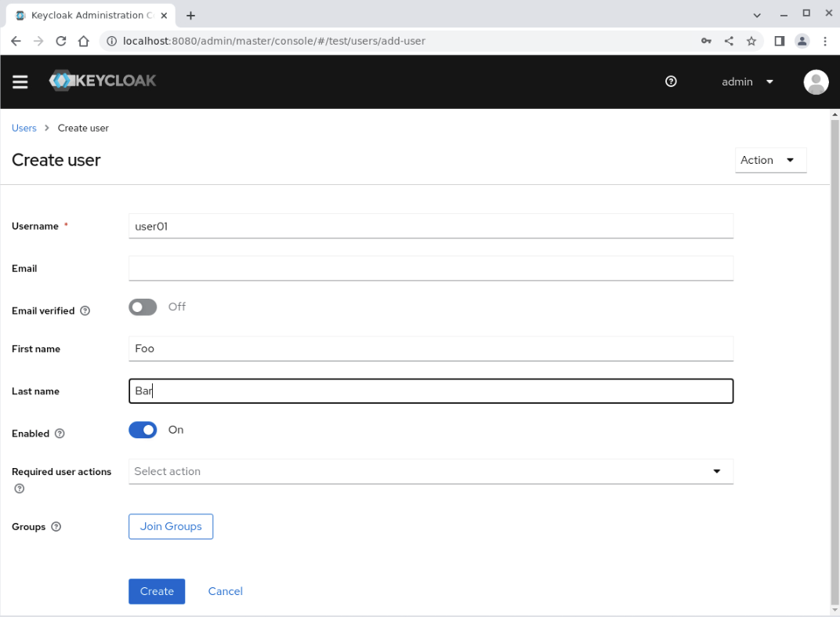Open the help question mark in header
The image size is (840, 617).
click(671, 82)
